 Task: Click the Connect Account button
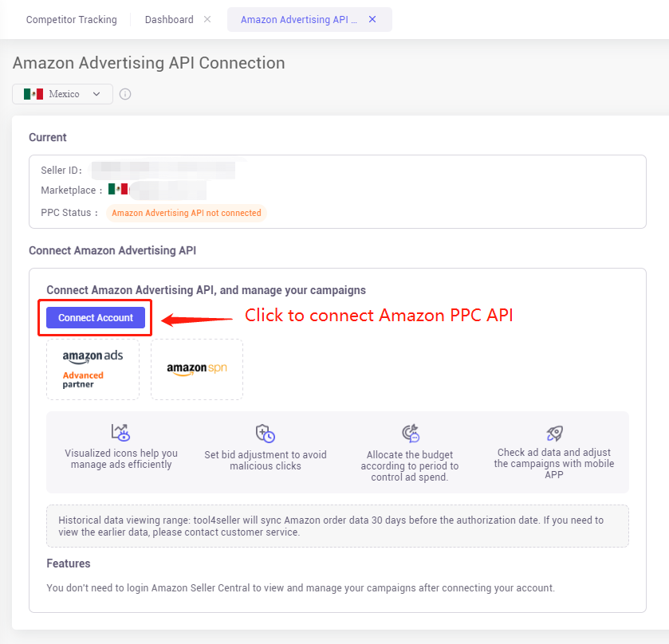click(x=96, y=318)
